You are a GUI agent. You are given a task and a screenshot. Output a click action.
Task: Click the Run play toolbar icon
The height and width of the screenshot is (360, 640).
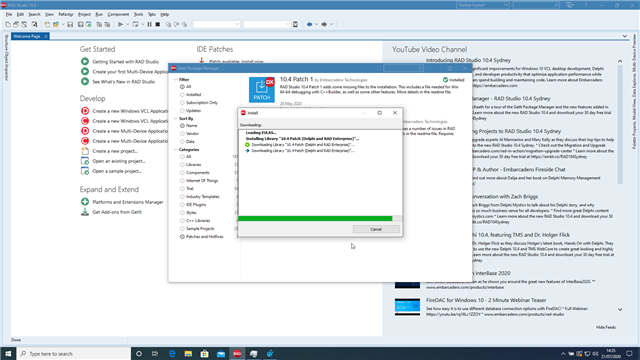[x=120, y=24]
